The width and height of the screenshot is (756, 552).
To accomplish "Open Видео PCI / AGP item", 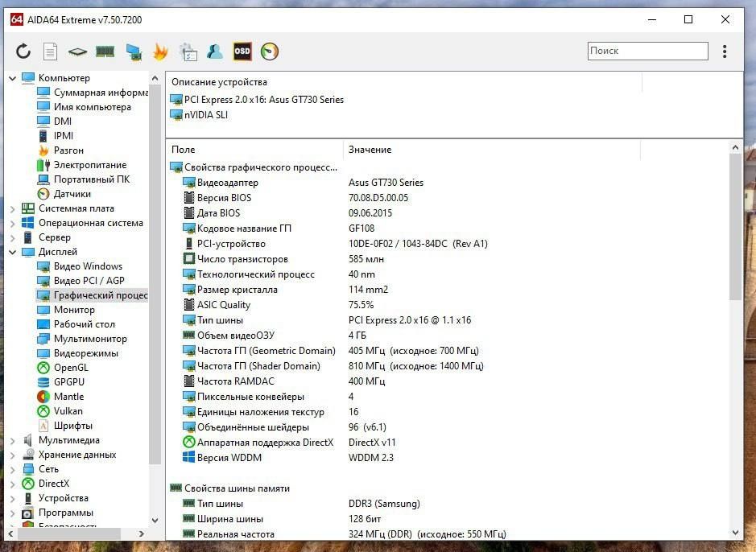I will tap(81, 280).
